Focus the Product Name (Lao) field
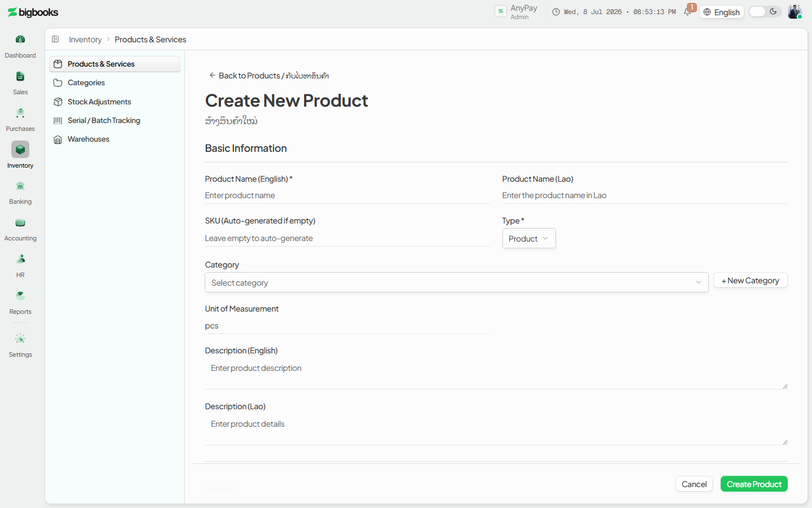The image size is (812, 508). (645, 195)
